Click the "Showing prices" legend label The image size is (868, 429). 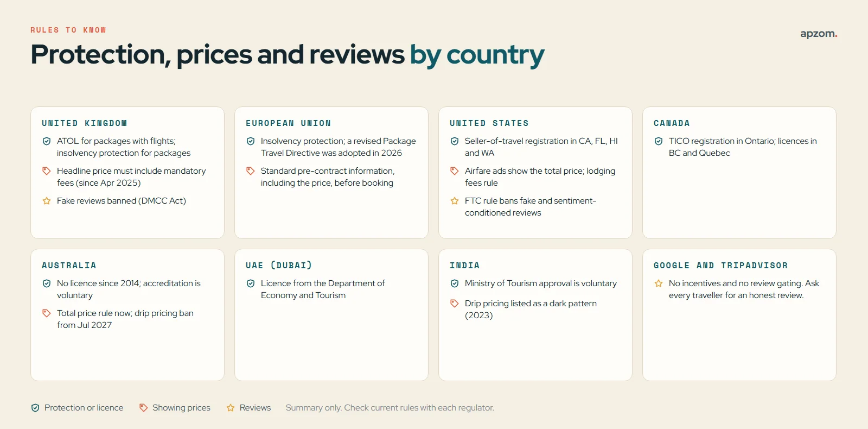181,408
